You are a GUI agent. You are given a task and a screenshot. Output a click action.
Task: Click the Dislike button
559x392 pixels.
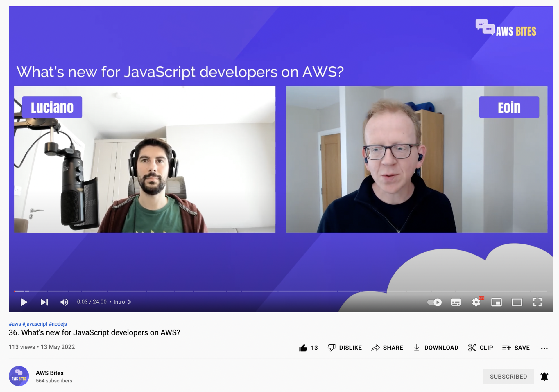pyautogui.click(x=345, y=348)
